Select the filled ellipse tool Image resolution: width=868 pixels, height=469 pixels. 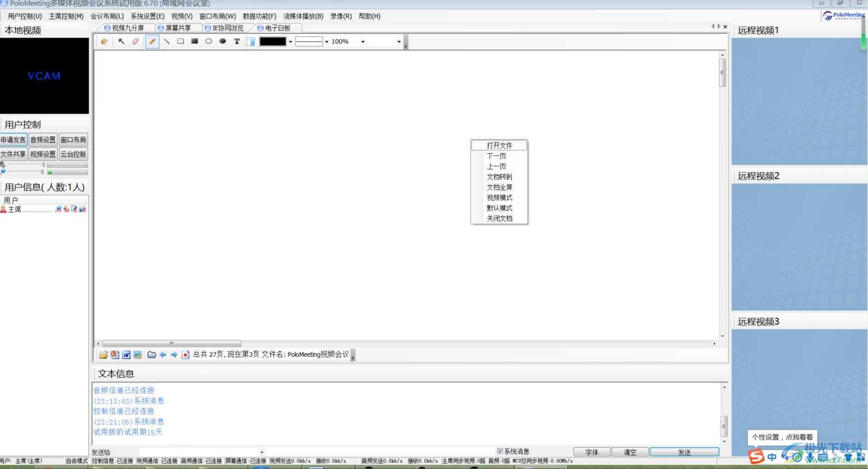click(x=223, y=41)
